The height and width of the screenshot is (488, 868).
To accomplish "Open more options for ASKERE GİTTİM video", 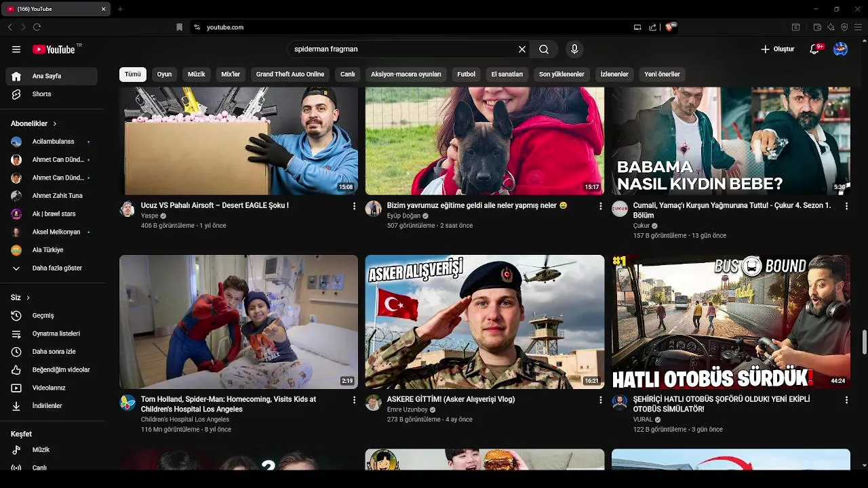I will pos(600,401).
